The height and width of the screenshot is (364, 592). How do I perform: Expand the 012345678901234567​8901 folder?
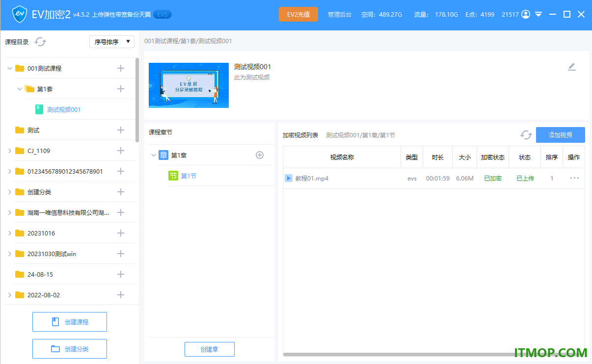[10, 171]
